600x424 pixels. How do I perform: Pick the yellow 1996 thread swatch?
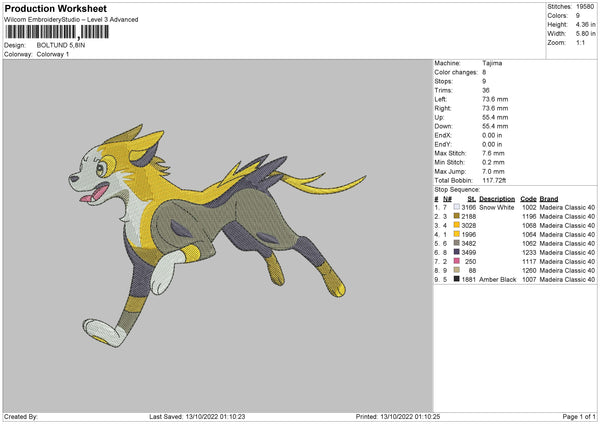[x=457, y=234]
